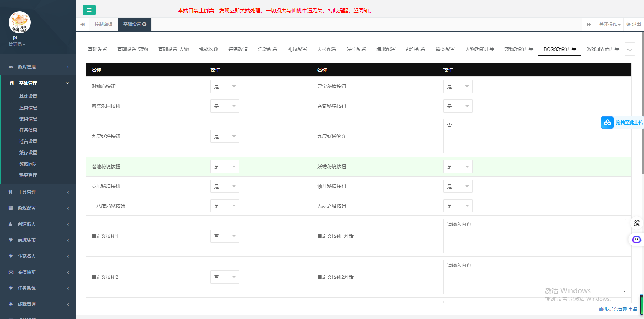This screenshot has width=644, height=319.
Task: Click the gamepad icon beside 游戏管理
Action: coord(11,67)
